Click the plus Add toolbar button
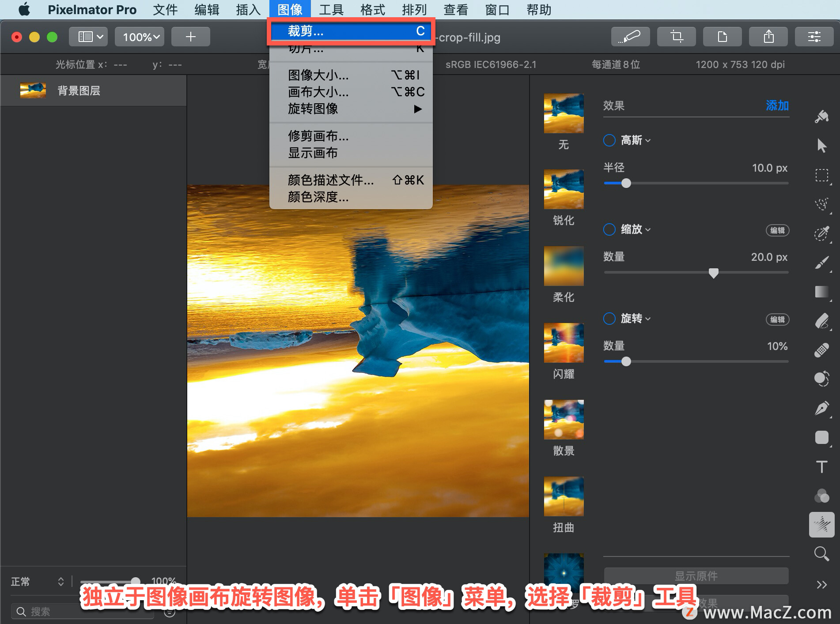The width and height of the screenshot is (840, 624). click(190, 37)
